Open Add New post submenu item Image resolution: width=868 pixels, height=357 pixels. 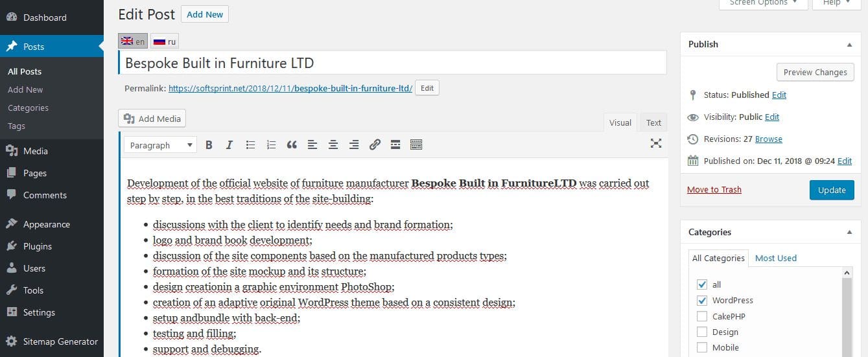[25, 89]
